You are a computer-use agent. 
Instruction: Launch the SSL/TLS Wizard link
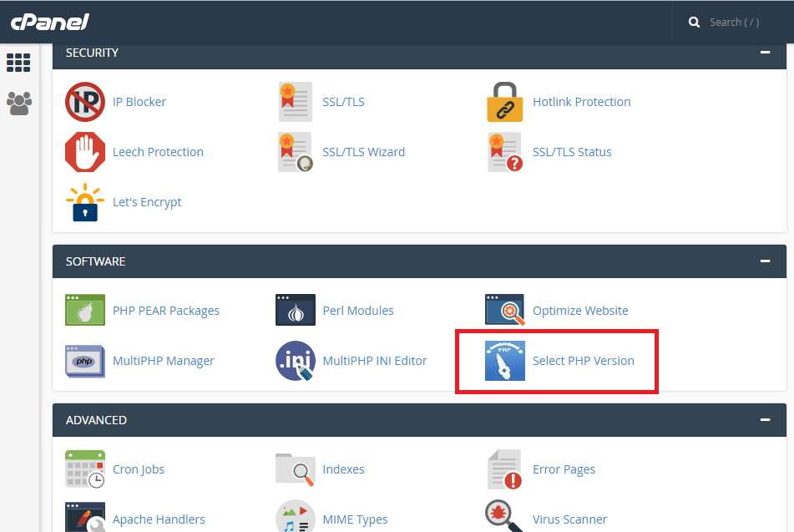pos(363,152)
